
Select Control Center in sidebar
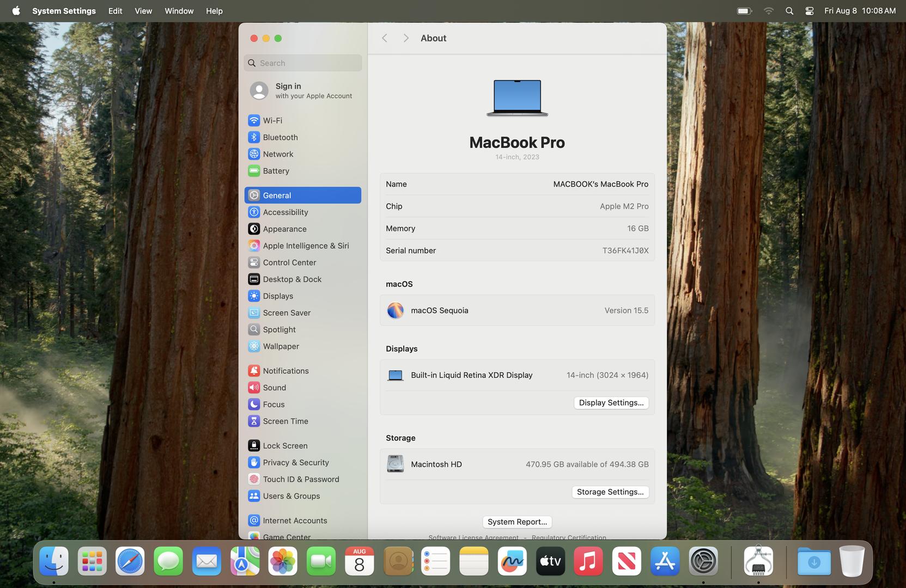[x=302, y=262]
